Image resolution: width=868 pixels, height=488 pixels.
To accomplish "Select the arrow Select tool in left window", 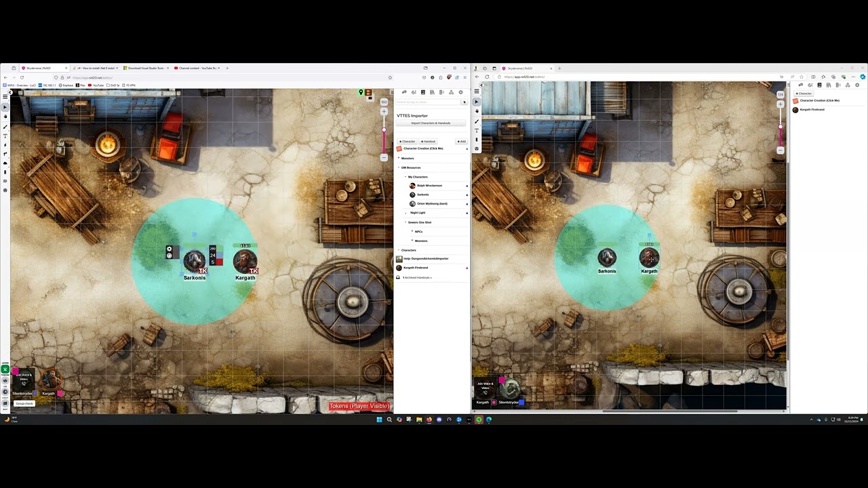I will (5, 108).
